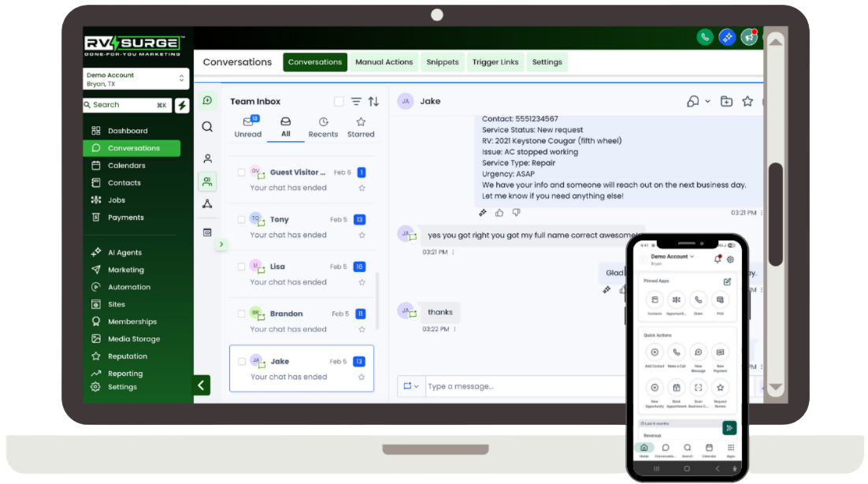868x484 pixels.
Task: Open the top Settings tab
Action: [547, 62]
